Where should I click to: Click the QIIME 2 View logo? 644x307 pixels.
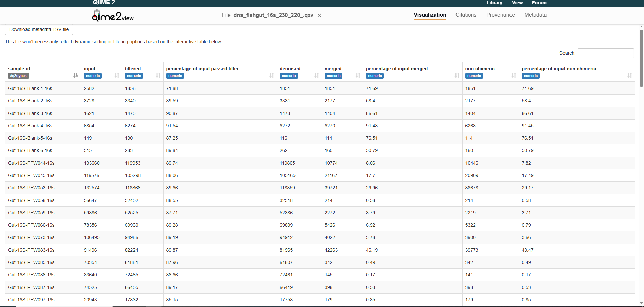pos(113,16)
